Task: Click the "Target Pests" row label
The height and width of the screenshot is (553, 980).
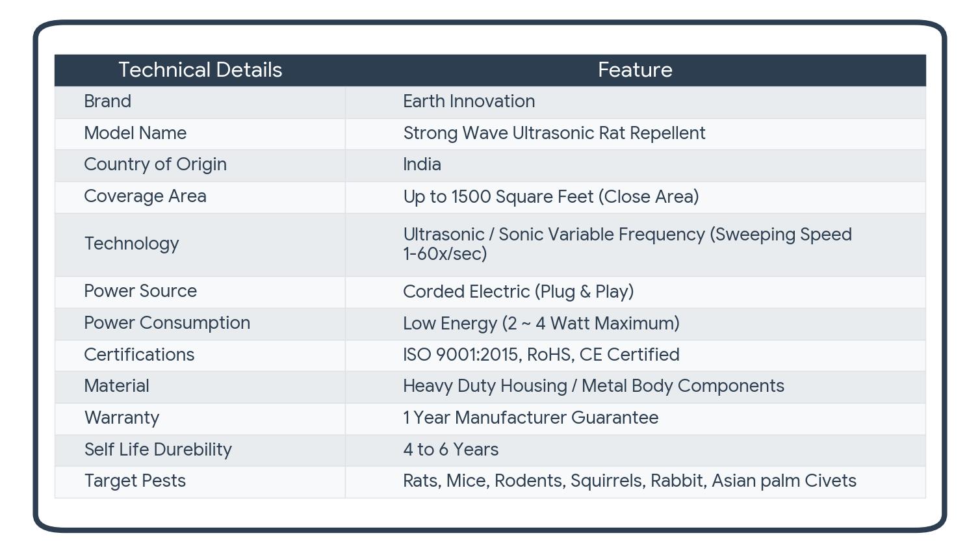Action: coord(135,481)
